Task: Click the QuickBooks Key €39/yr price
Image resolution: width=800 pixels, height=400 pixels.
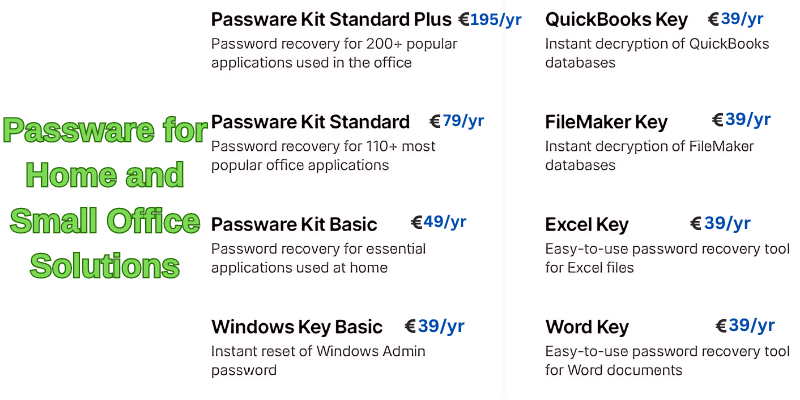Action: pos(735,19)
